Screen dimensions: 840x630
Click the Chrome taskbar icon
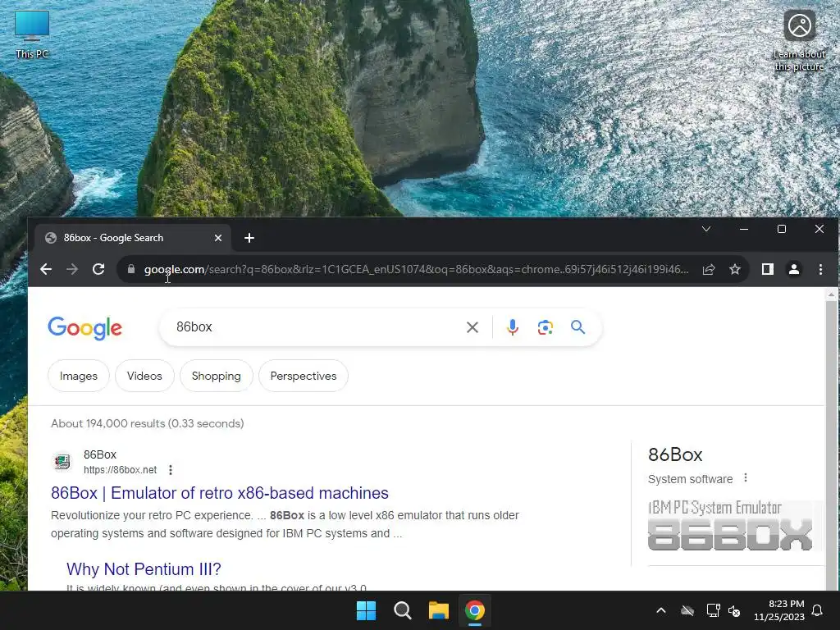click(x=475, y=610)
